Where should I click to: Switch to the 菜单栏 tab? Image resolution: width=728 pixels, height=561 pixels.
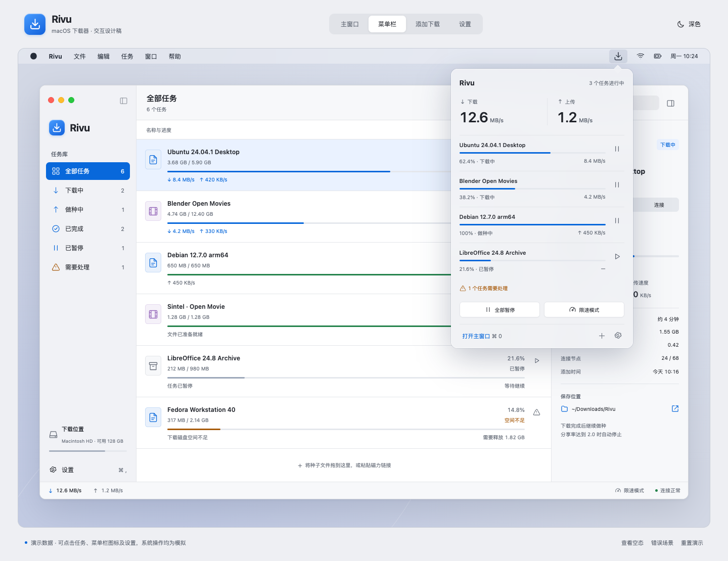point(387,24)
